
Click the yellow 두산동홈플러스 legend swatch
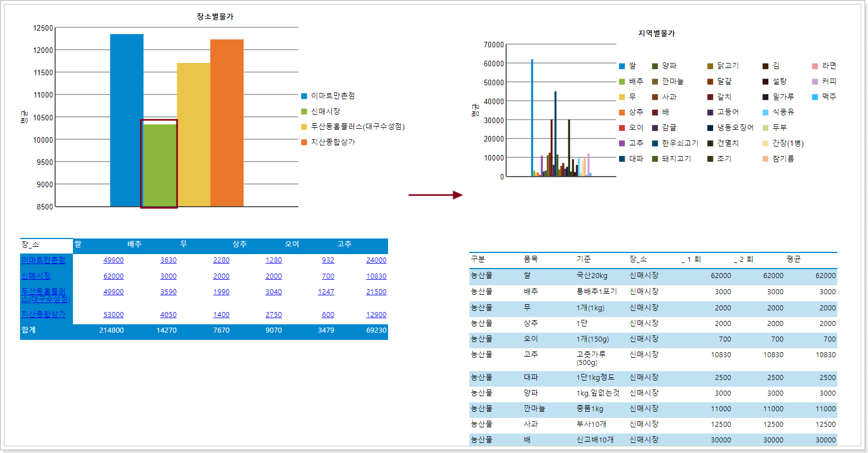click(304, 127)
